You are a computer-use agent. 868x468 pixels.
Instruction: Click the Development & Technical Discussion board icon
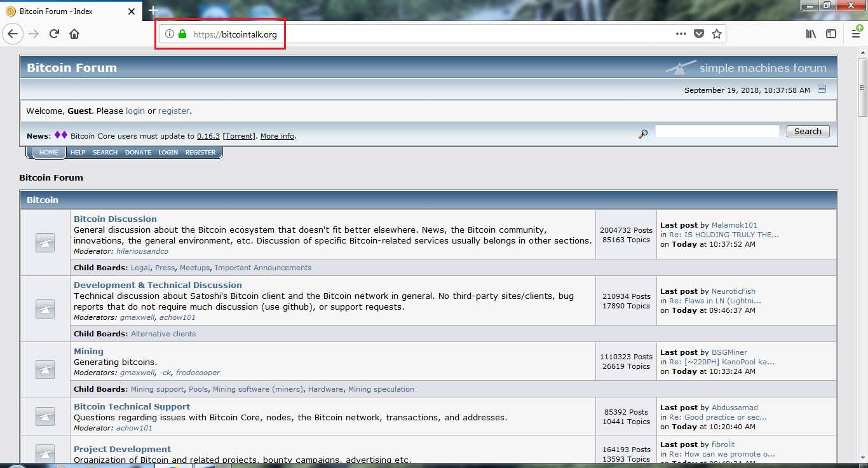(x=45, y=309)
